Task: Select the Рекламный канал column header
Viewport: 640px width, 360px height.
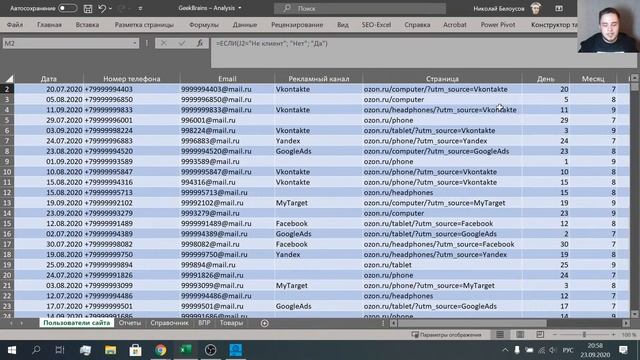Action: [x=319, y=79]
